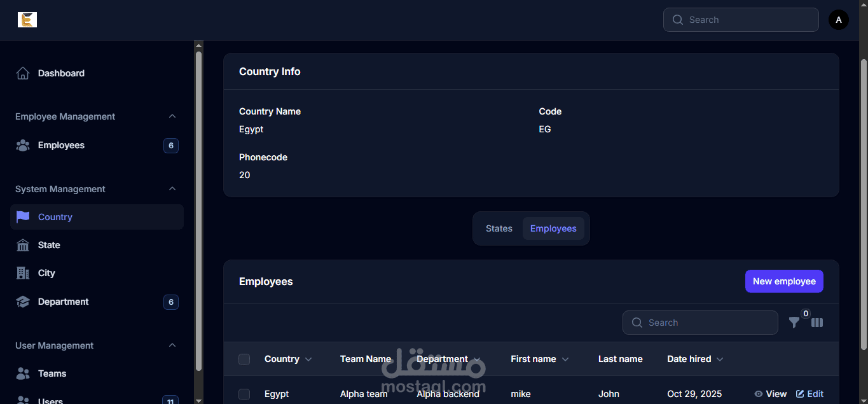This screenshot has height=404, width=868.
Task: Click the filter count badge 0
Action: [x=806, y=313]
